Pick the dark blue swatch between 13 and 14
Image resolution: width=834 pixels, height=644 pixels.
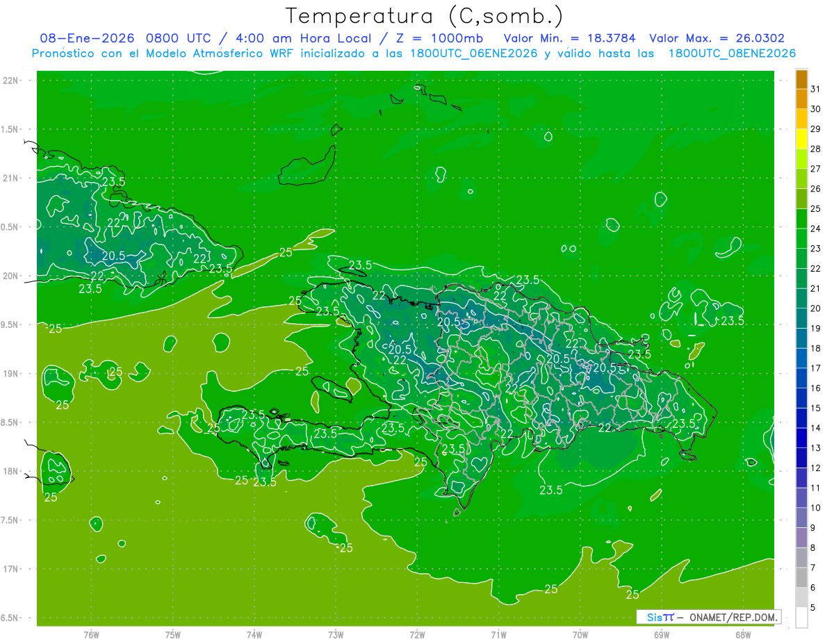click(801, 438)
